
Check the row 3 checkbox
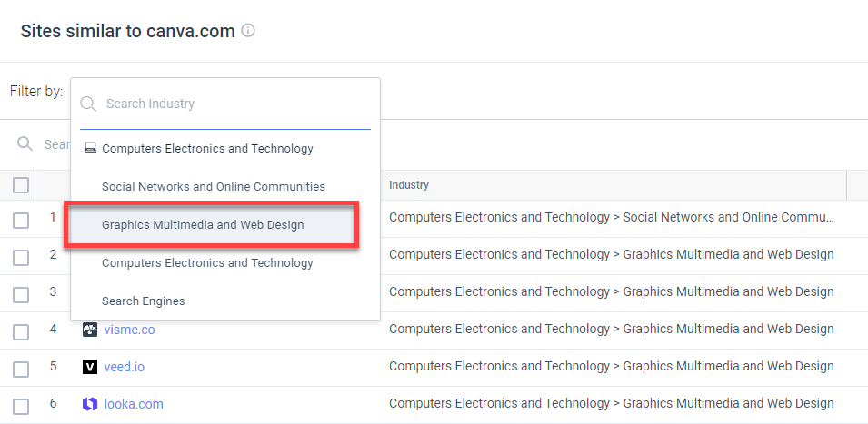pos(21,295)
